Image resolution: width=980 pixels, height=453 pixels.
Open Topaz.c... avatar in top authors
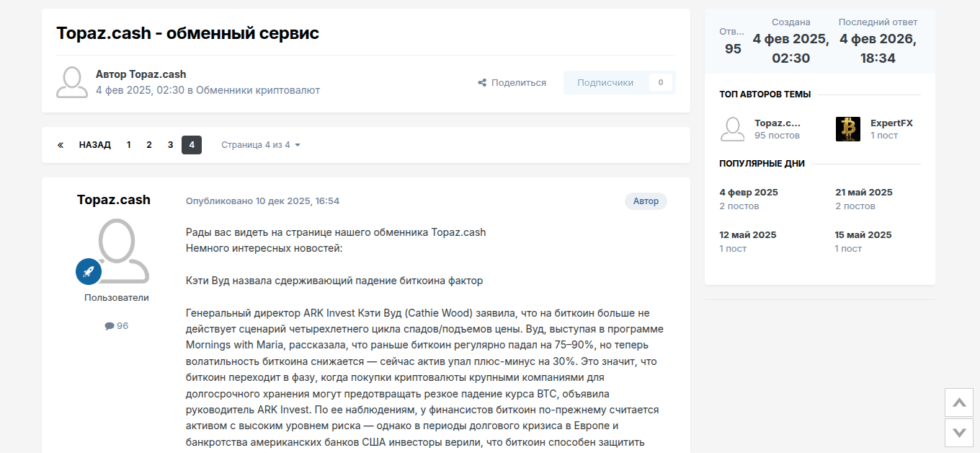[732, 129]
